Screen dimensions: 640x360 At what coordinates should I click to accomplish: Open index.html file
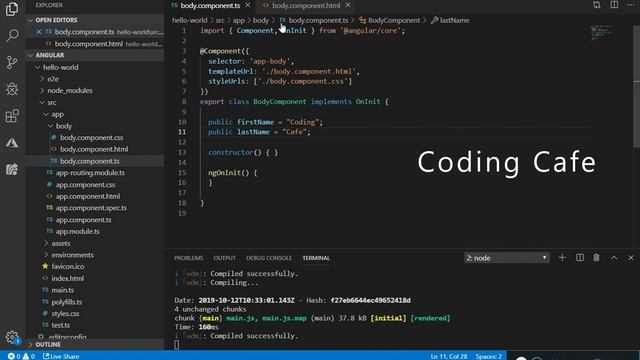point(67,278)
